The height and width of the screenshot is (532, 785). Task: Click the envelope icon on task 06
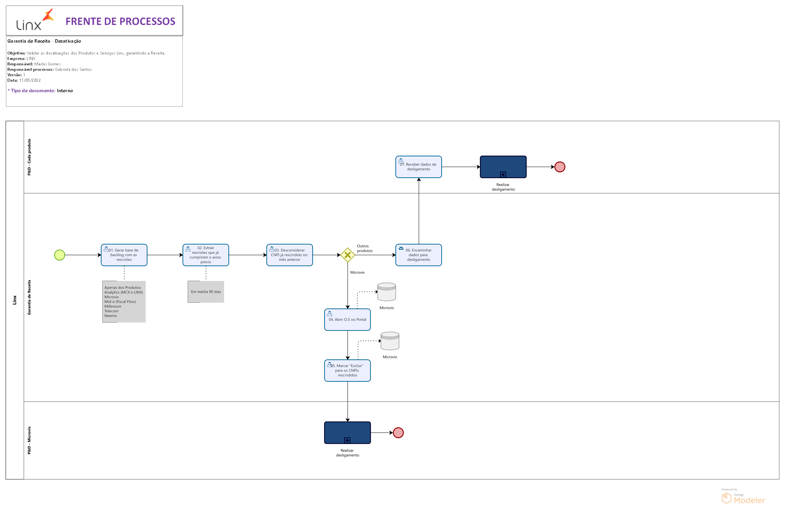click(401, 248)
